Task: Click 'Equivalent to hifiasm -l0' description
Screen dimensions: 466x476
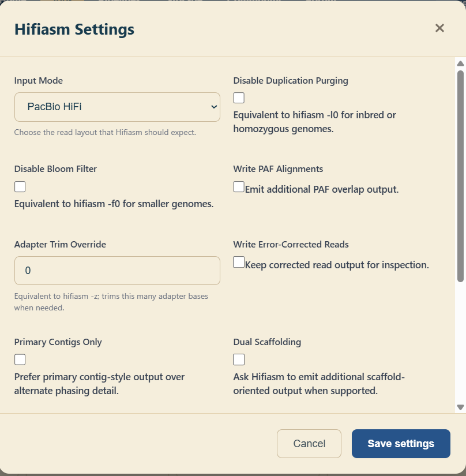Action: click(315, 122)
